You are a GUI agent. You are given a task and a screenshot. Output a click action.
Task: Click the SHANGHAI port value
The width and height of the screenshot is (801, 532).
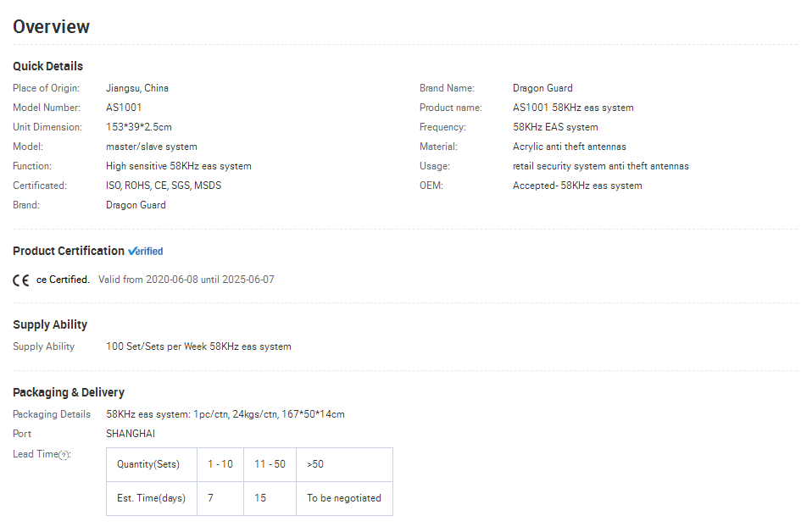pos(131,434)
